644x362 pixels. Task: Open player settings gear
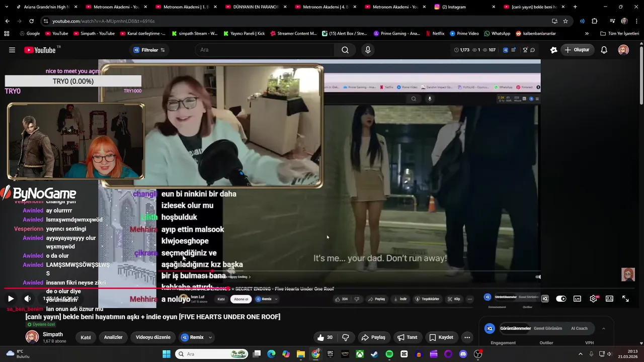point(594,299)
